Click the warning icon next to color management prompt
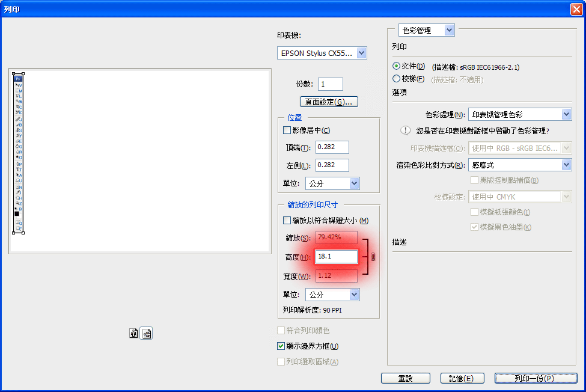This screenshot has width=586, height=392. tap(405, 130)
